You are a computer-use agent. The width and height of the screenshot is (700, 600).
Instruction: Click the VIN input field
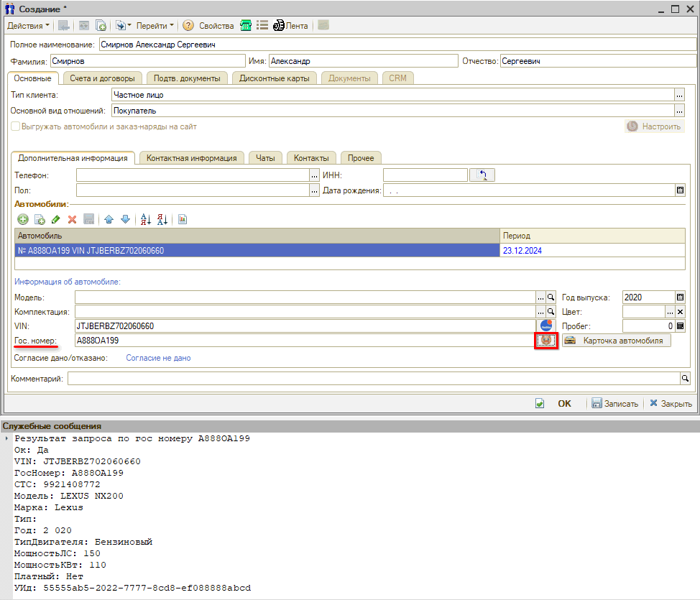pyautogui.click(x=305, y=326)
